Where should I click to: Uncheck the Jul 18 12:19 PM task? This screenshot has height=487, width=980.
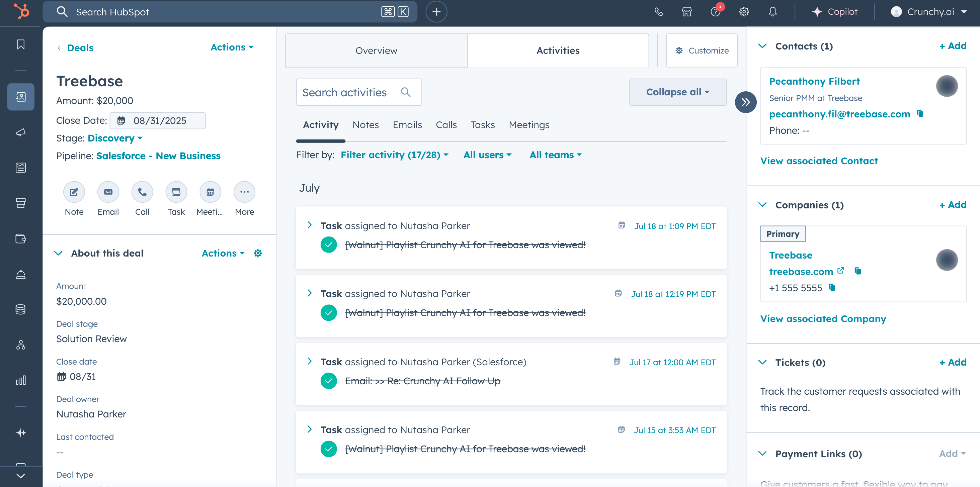point(329,312)
